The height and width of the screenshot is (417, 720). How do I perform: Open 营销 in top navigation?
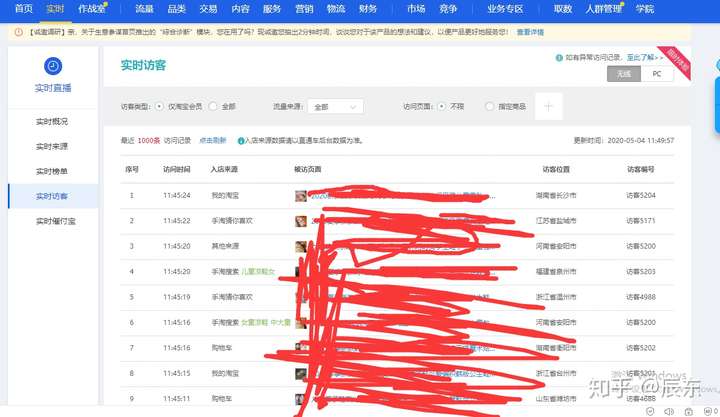304,9
